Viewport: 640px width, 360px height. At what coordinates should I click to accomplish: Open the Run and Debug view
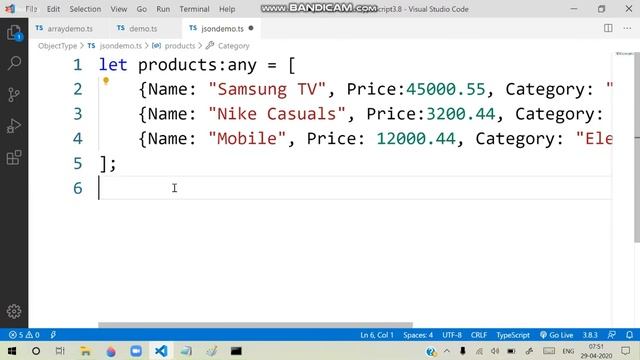pos(14,126)
